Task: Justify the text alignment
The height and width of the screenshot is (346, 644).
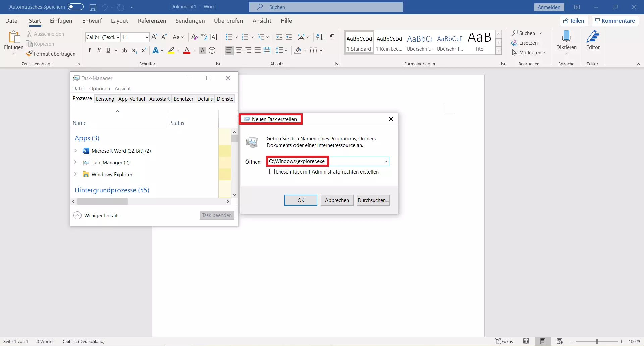Action: (x=258, y=50)
